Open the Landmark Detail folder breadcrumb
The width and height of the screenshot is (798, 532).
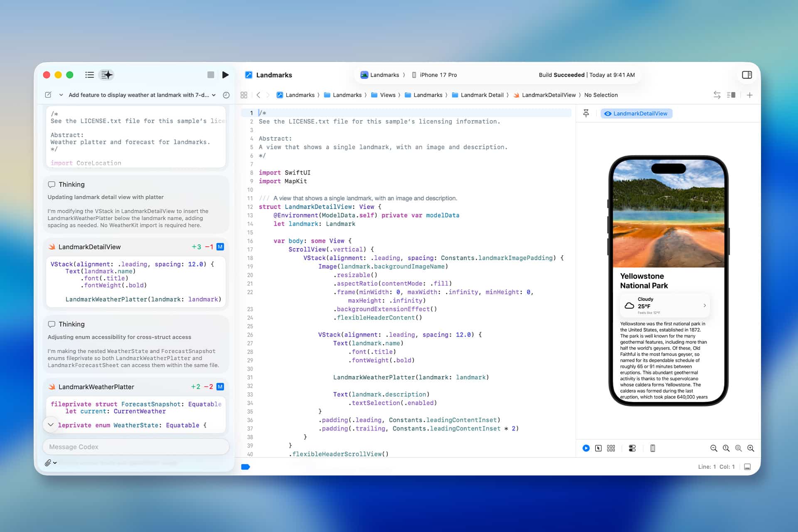(x=478, y=95)
